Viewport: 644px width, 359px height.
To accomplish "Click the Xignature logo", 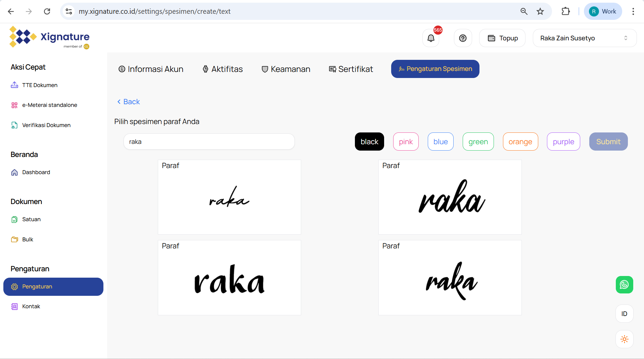I will click(x=49, y=37).
